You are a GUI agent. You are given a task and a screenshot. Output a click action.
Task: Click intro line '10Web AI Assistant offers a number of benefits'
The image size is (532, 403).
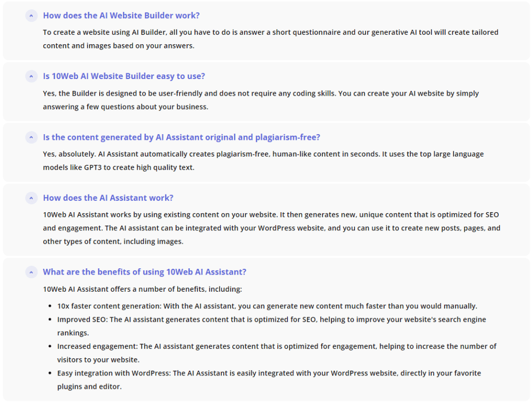(142, 289)
